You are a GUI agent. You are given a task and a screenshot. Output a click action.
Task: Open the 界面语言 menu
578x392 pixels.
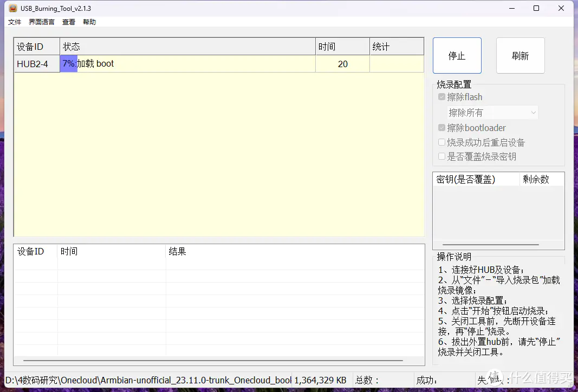[42, 22]
